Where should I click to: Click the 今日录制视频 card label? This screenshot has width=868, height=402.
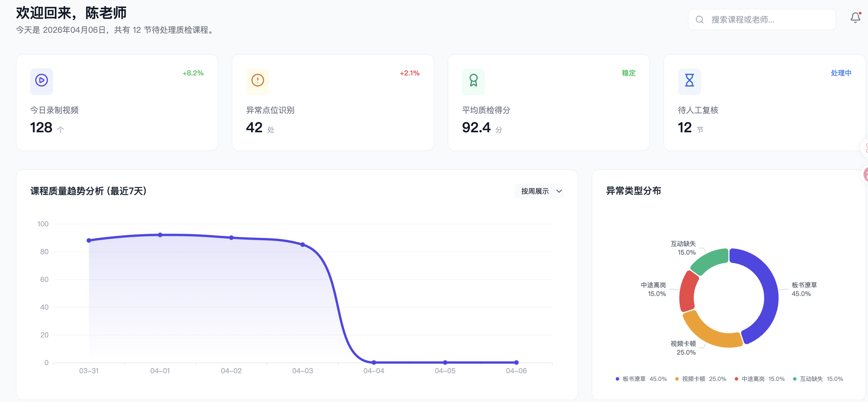click(54, 110)
